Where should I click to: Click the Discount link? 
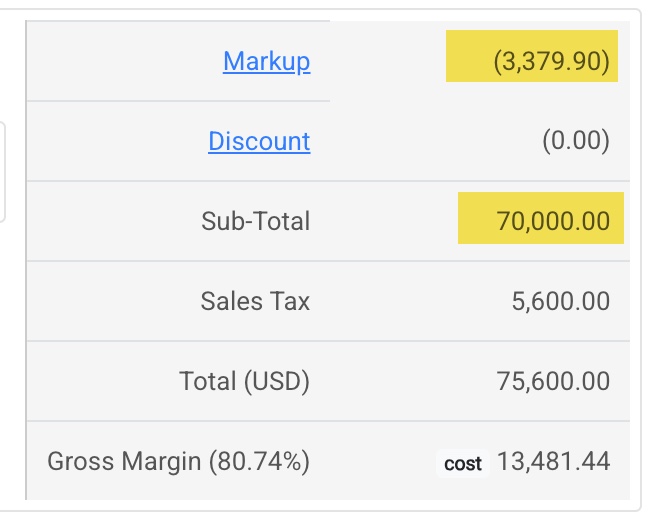(x=259, y=141)
